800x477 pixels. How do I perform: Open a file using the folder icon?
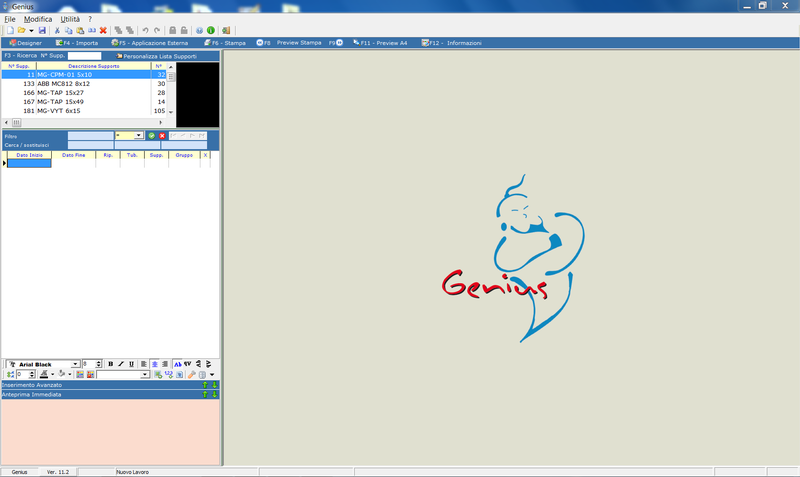(21, 31)
